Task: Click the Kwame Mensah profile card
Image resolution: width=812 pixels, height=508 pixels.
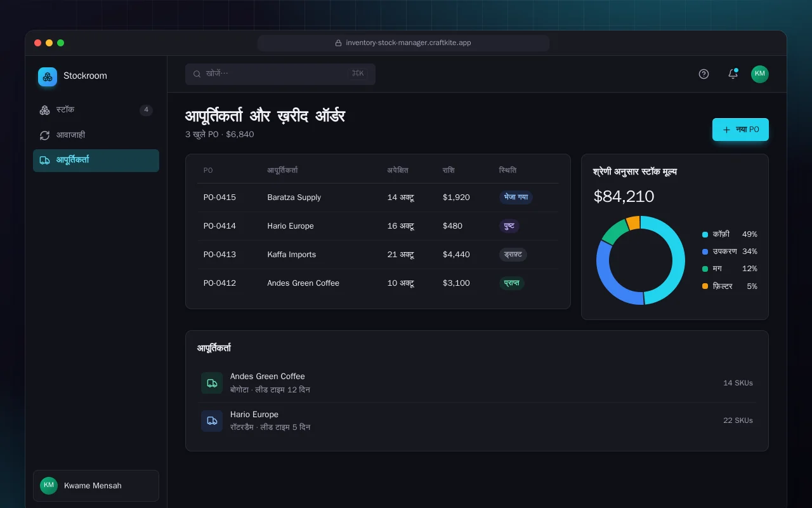Action: pos(96,486)
